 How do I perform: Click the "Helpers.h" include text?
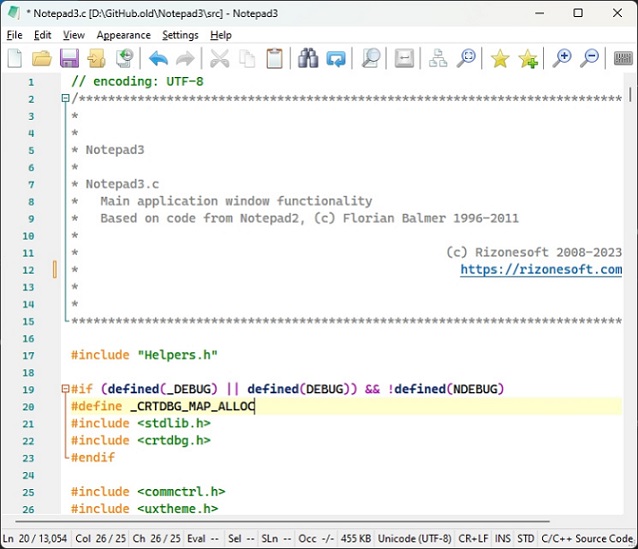177,355
